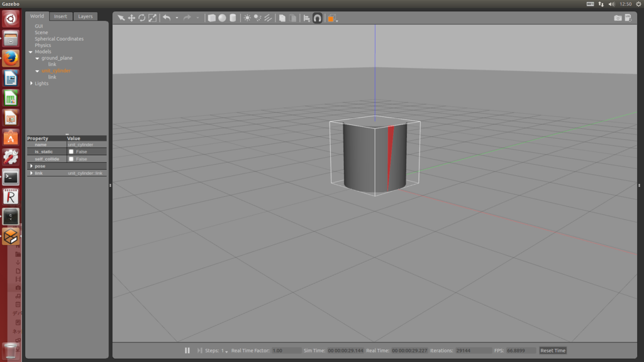Viewport: 644px width, 362px height.
Task: Open Firefox from the Ubuntu dock
Action: (11, 58)
